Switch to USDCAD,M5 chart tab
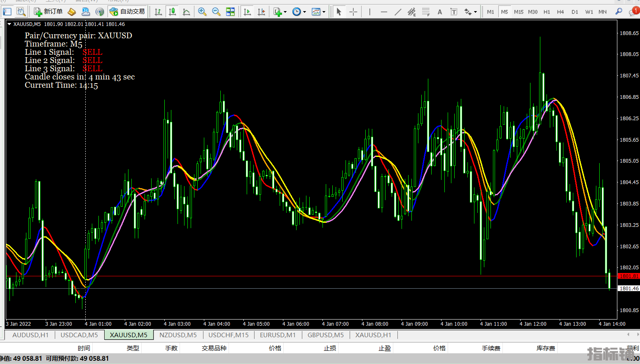Viewport: 640px width, 364px height. pos(79,335)
